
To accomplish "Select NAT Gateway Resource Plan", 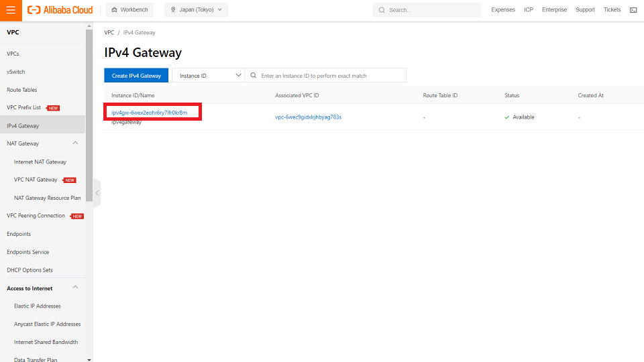I will pyautogui.click(x=47, y=198).
